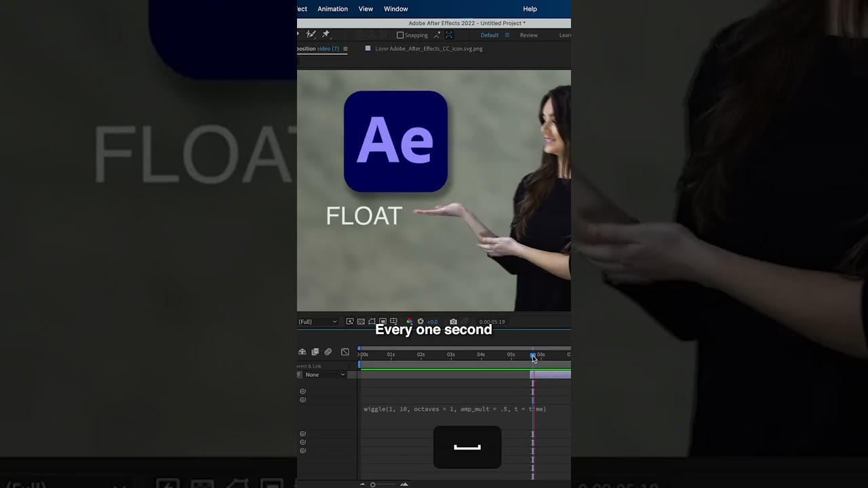Open the View menu
868x488 pixels.
pos(366,9)
